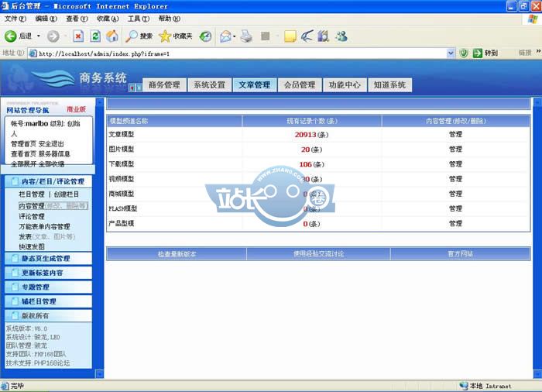Open the 帮助 menu
This screenshot has height=392, width=542.
click(170, 19)
